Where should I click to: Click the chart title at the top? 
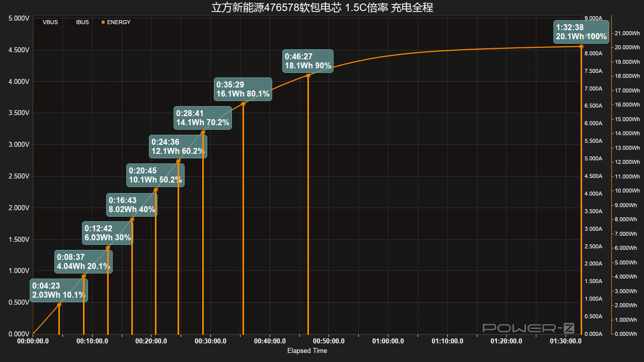coord(322,8)
